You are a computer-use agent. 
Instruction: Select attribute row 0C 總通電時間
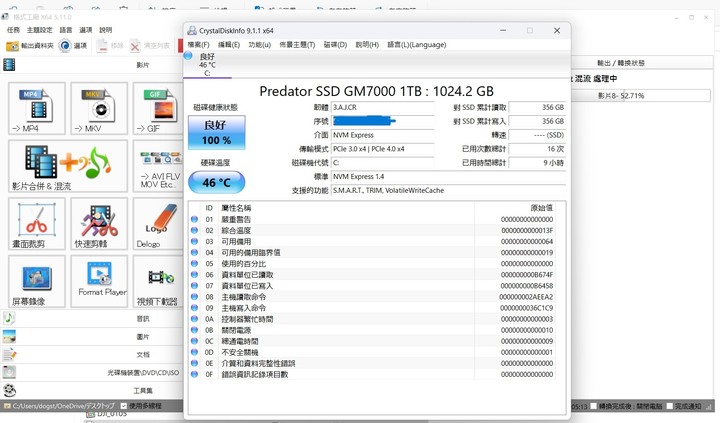(x=372, y=341)
